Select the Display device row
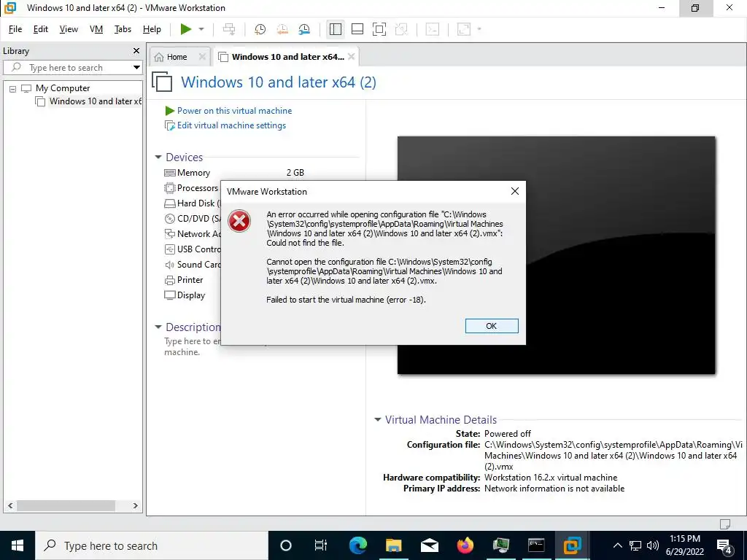Image resolution: width=747 pixels, height=560 pixels. coord(185,295)
